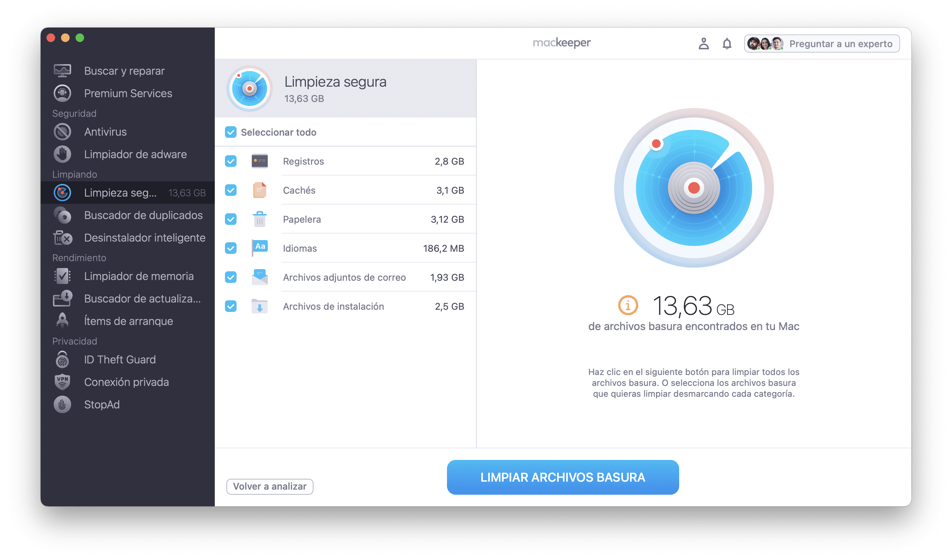Click the ID Theft Guard fingerprint icon
This screenshot has width=952, height=560.
62,359
